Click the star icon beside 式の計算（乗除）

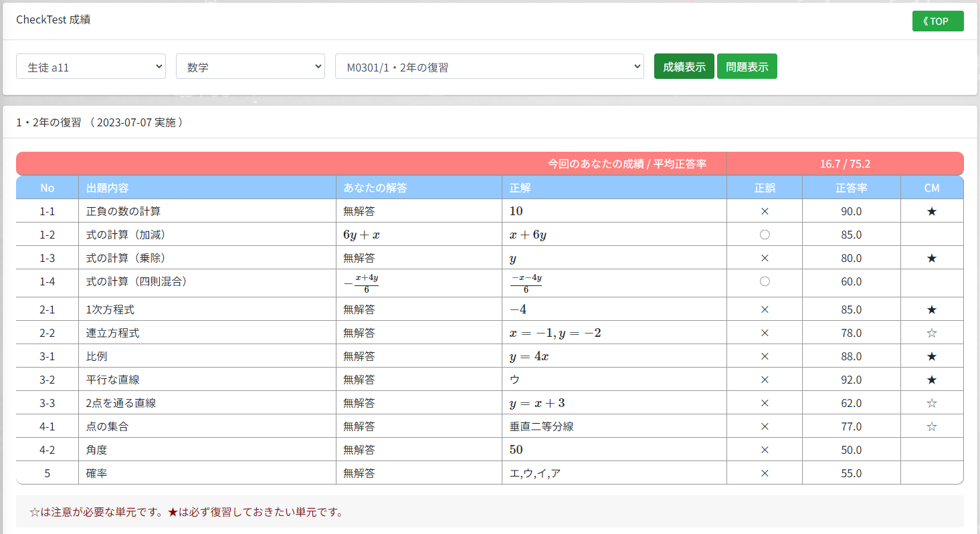pos(931,257)
